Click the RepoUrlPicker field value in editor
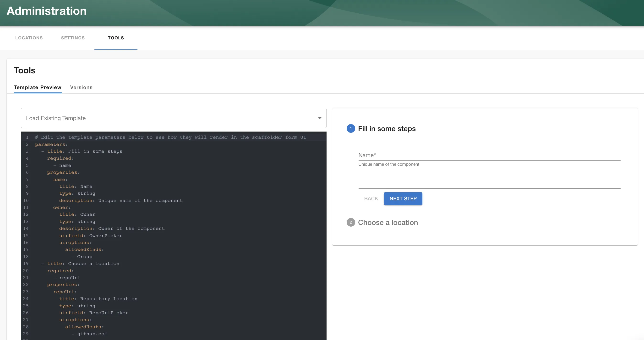This screenshot has width=644, height=340. pyautogui.click(x=108, y=313)
